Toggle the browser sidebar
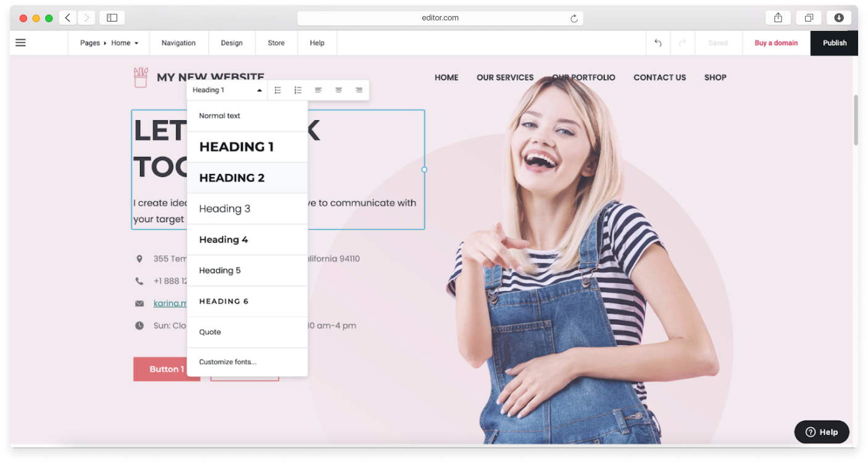Image resolution: width=868 pixels, height=463 pixels. (x=112, y=18)
